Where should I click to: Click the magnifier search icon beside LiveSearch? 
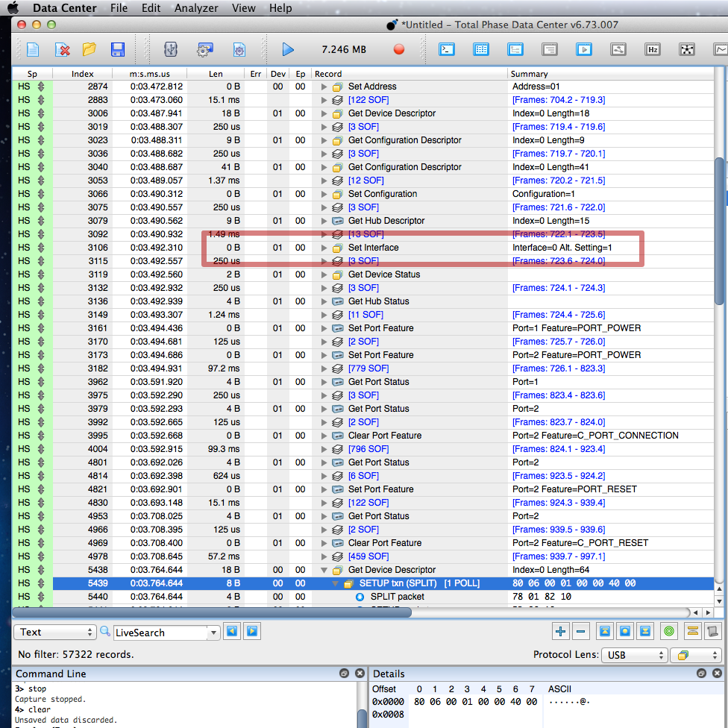(x=105, y=632)
